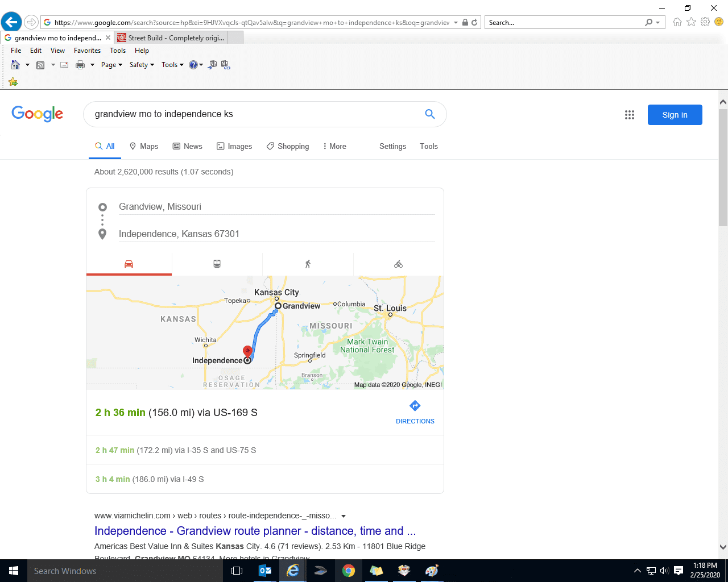Image resolution: width=728 pixels, height=582 pixels.
Task: Click the Send to OneNote icon
Action: pyautogui.click(x=212, y=65)
